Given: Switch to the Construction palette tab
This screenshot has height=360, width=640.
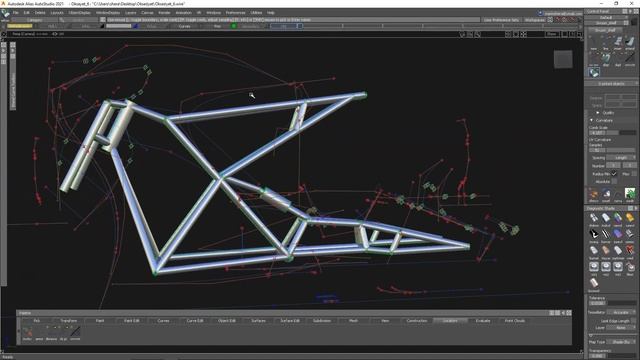Looking at the screenshot, I should coord(417,321).
